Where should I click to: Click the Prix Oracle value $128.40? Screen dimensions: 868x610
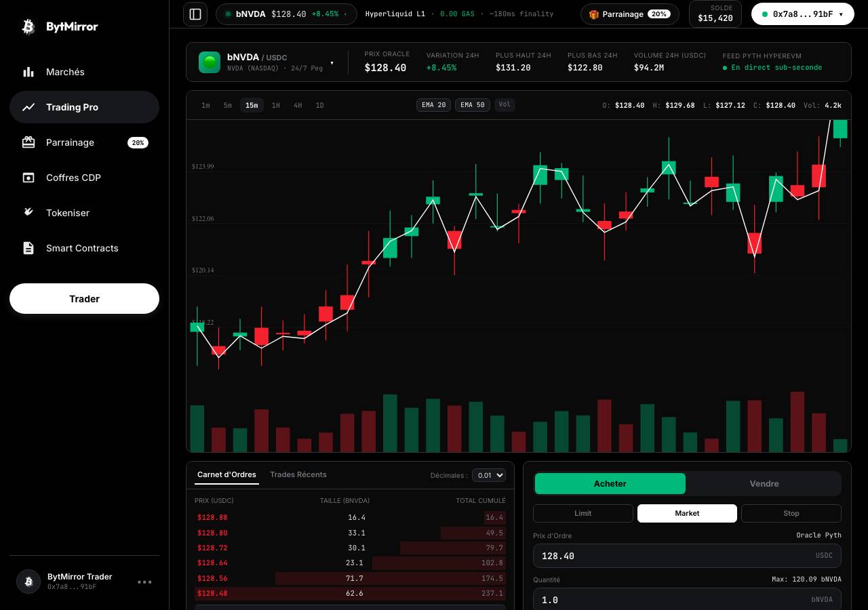click(385, 68)
